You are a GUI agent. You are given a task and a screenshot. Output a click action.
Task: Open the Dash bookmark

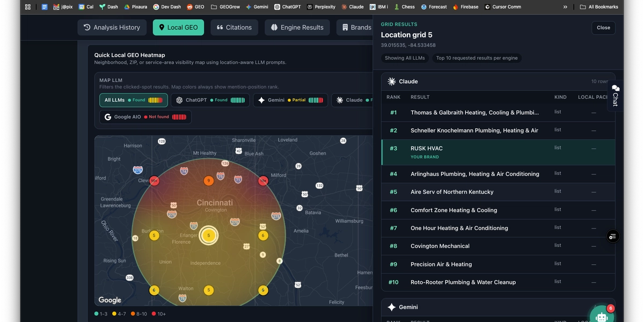coord(109,7)
